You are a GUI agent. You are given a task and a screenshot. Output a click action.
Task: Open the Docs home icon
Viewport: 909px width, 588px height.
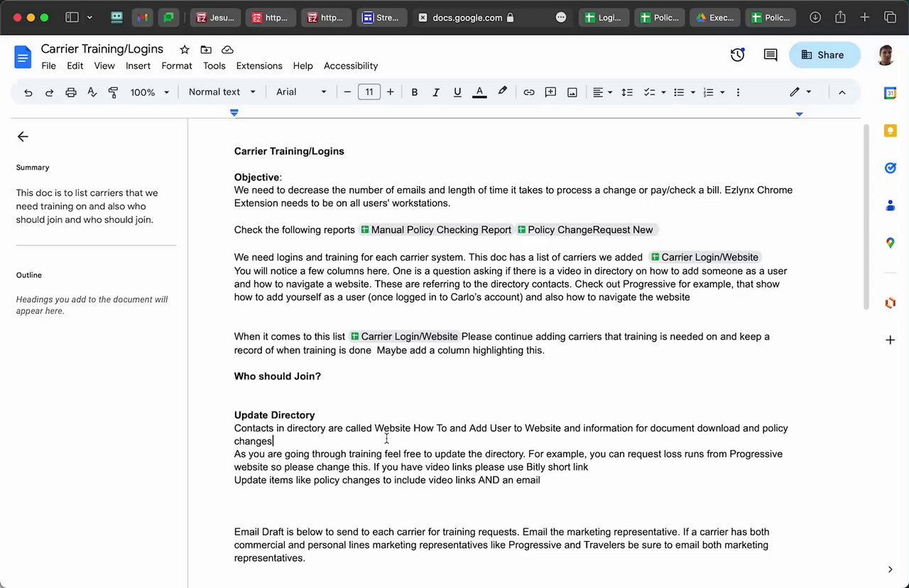pos(23,56)
